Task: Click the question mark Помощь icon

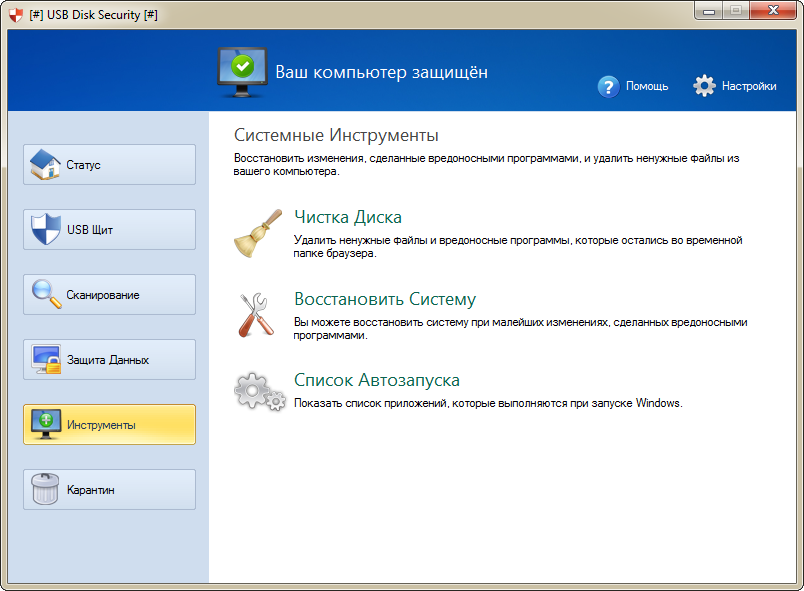Action: 609,86
